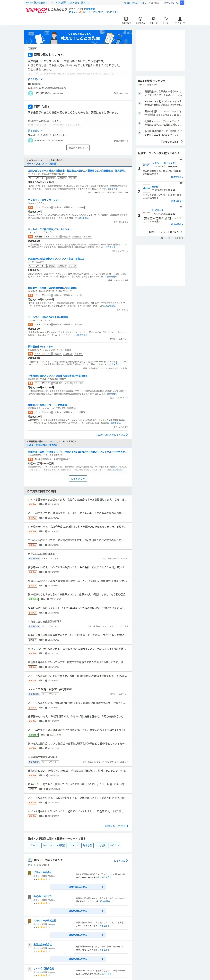This screenshot has height=980, width=210.
Task: Click the ヘルプ link in the header
Action: pos(143,3)
